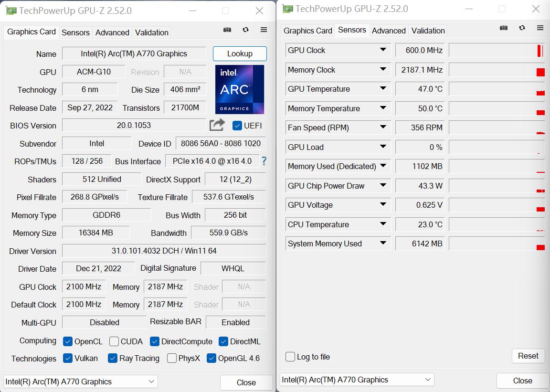The image size is (550, 392).
Task: Toggle the Ray Tracing checkbox
Action: coord(113,358)
